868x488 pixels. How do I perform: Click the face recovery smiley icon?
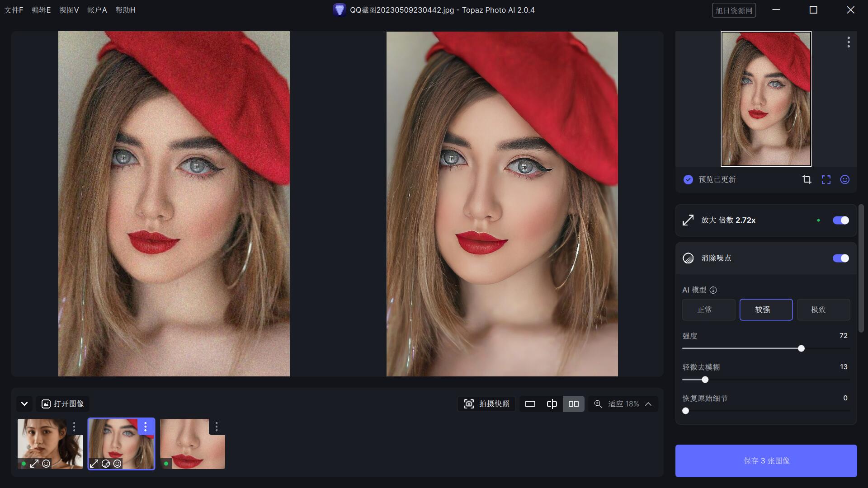click(845, 179)
